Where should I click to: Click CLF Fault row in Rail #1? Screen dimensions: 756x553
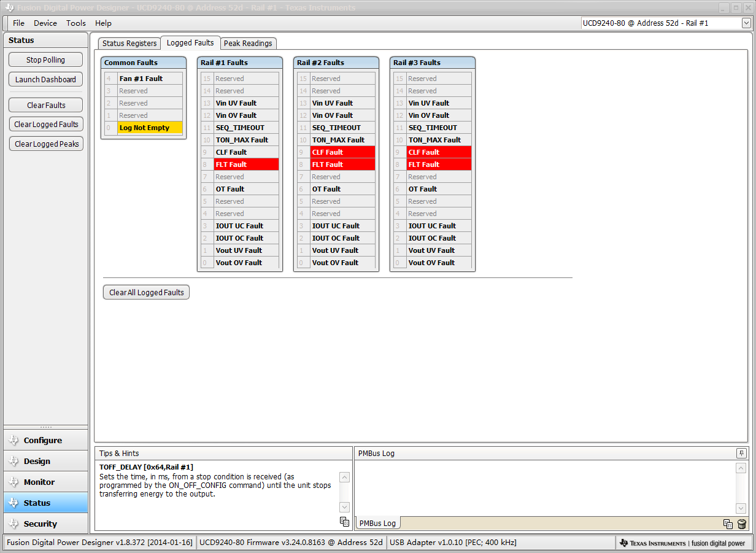coord(246,152)
